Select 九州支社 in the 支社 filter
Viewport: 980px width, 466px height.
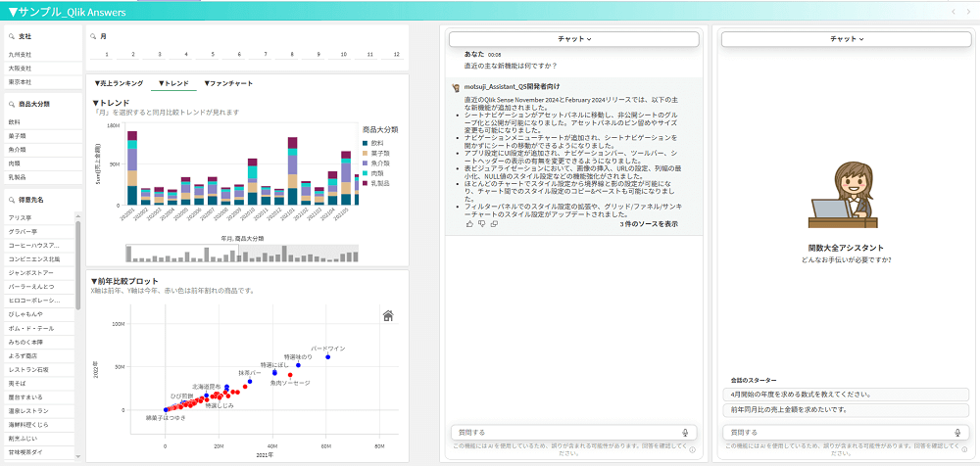[x=22, y=55]
